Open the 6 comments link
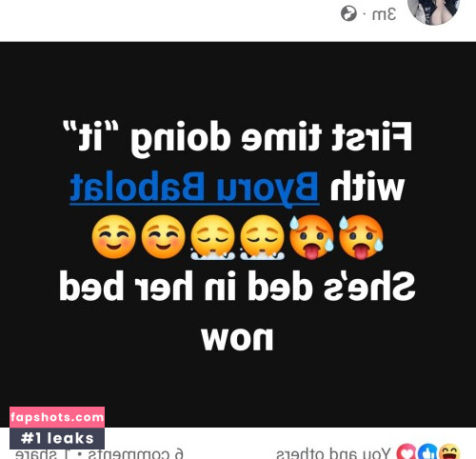 [136, 453]
